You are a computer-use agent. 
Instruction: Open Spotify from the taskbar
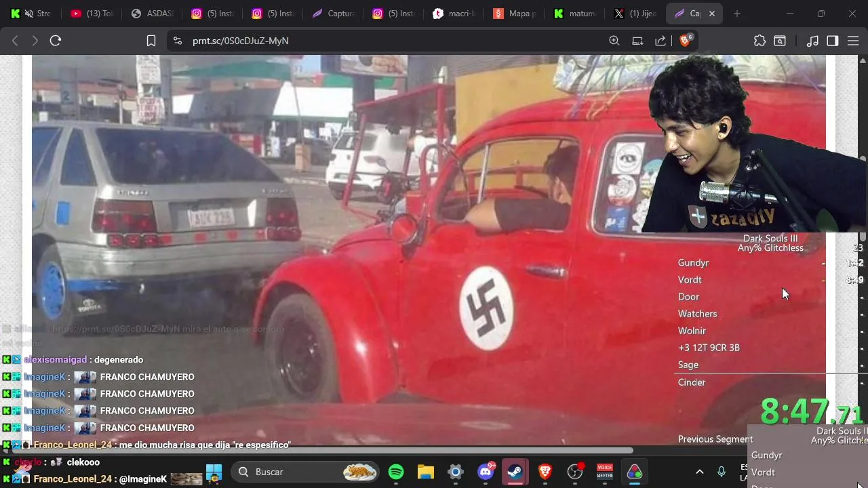coord(396,472)
